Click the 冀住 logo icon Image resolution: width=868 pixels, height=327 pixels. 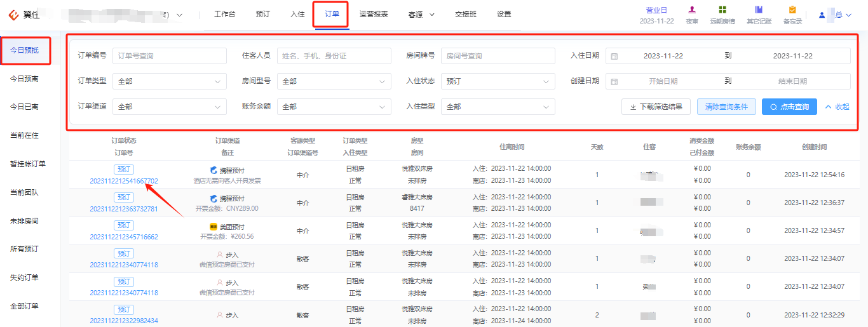click(x=13, y=15)
